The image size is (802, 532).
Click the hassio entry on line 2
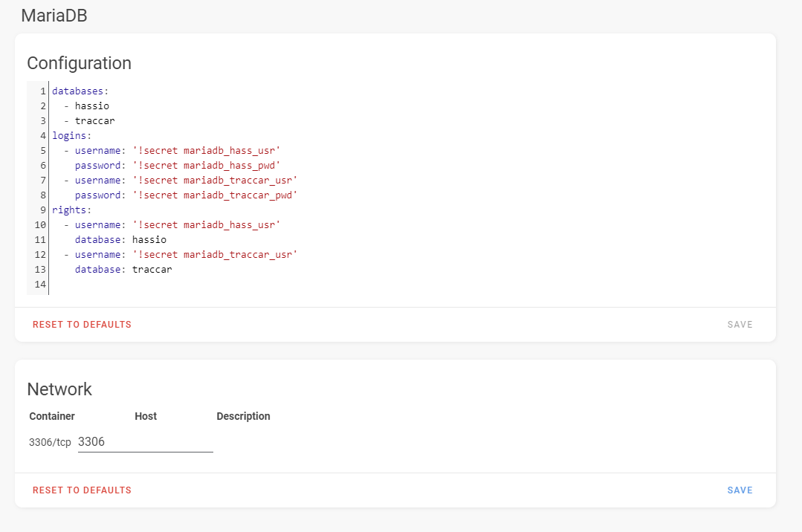(91, 106)
